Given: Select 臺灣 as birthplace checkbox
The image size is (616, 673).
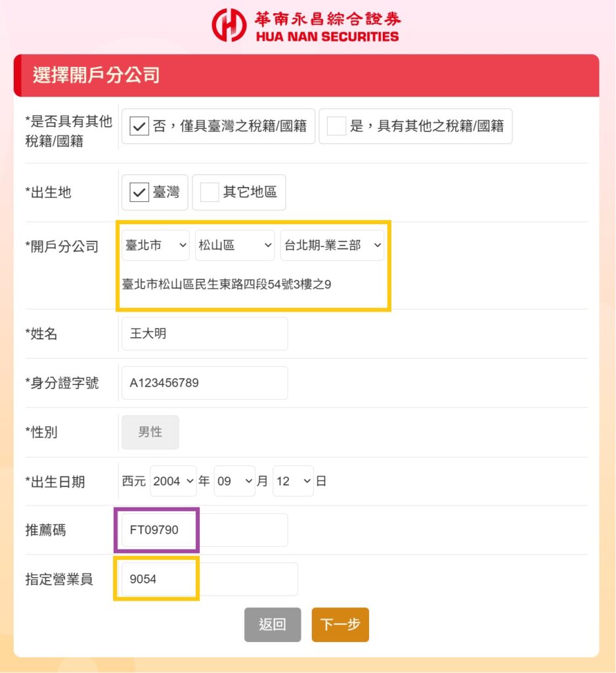Looking at the screenshot, I should click(139, 192).
